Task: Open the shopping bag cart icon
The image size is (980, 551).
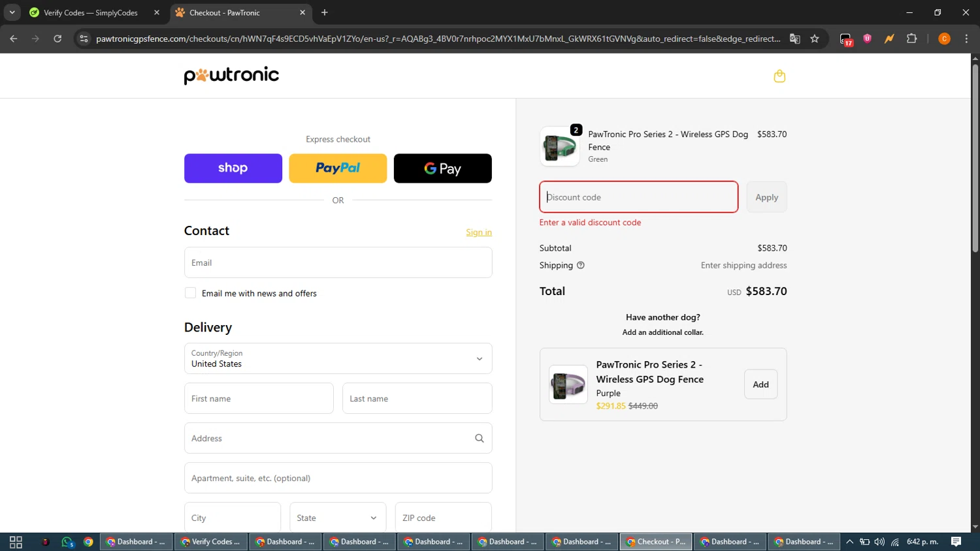Action: [779, 76]
